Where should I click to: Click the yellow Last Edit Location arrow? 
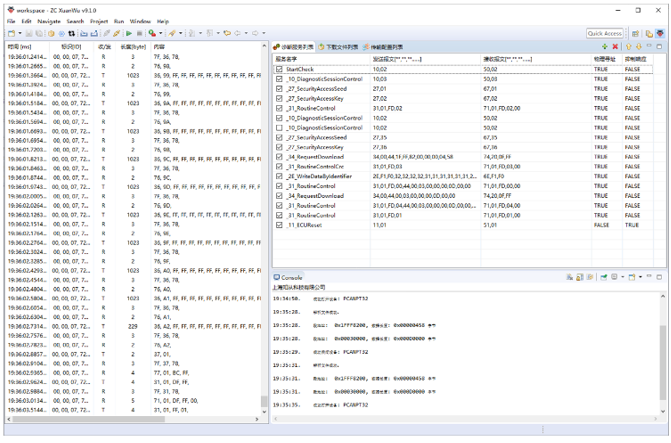227,33
